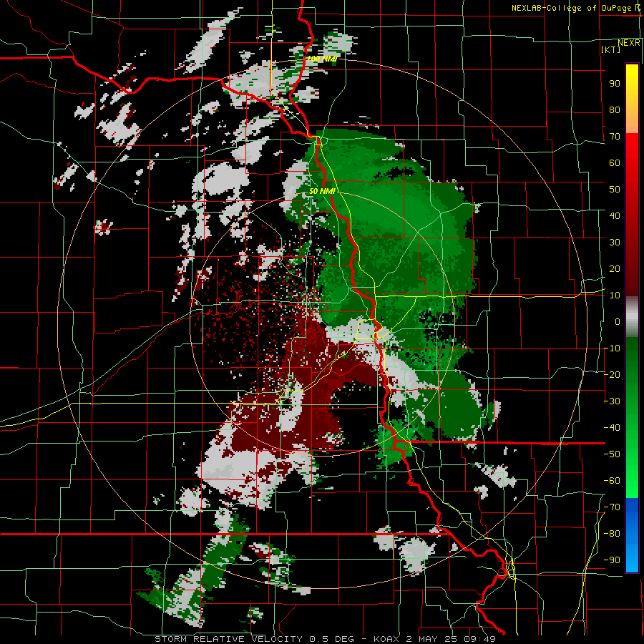Pick the gray zero-velocity segment of color bar
Viewport: 644px width, 644px height.
click(x=632, y=317)
